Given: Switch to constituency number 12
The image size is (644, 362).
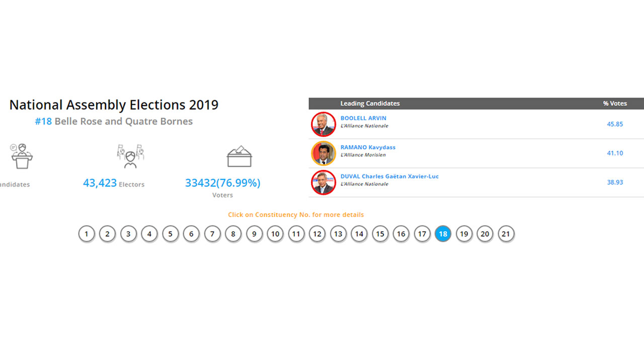Looking at the screenshot, I should tap(317, 234).
